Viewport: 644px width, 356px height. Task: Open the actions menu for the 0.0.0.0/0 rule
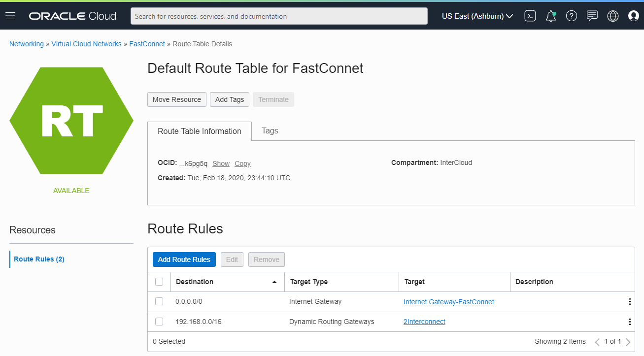coord(629,301)
